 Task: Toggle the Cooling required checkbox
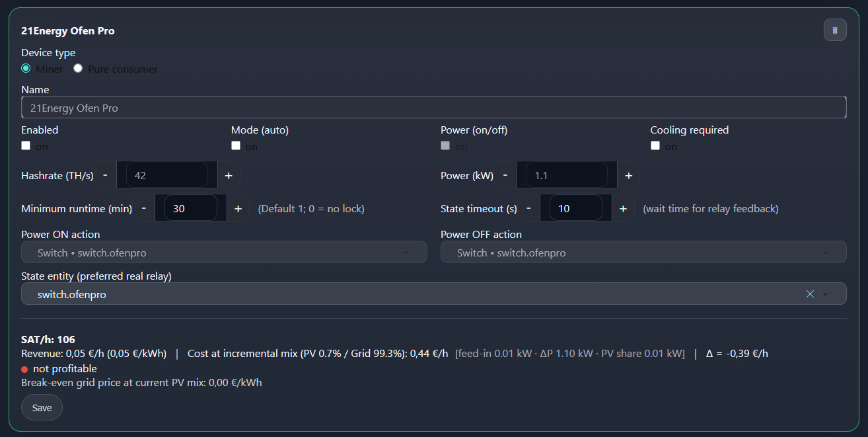coord(655,146)
